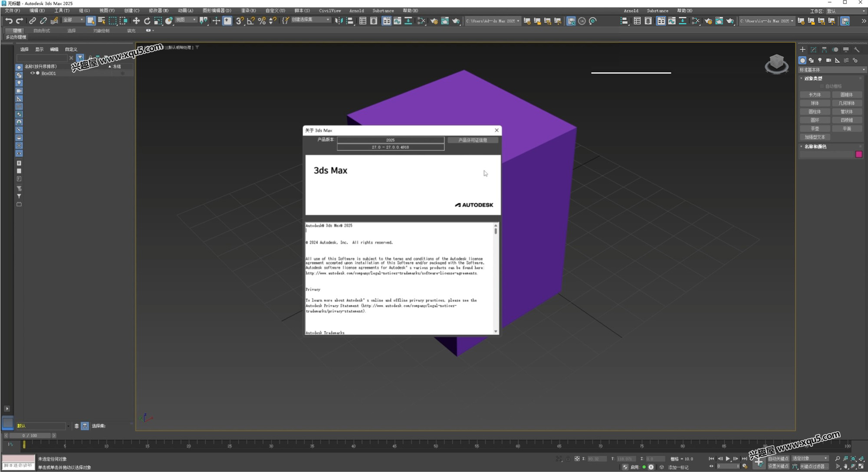
Task: Click the pink object color swatch
Action: coord(858,155)
